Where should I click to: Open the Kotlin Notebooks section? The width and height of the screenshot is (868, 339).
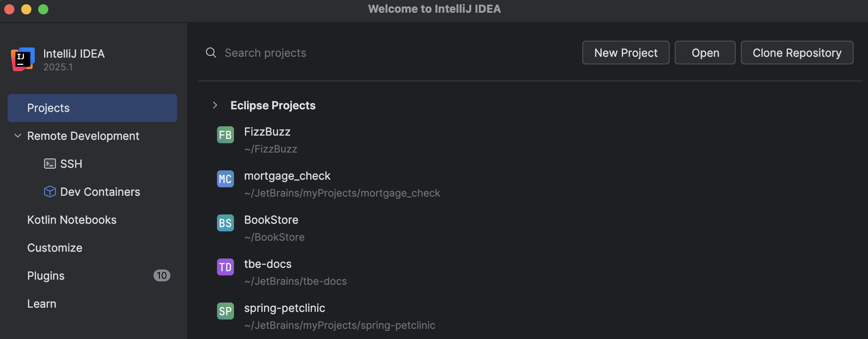(72, 220)
